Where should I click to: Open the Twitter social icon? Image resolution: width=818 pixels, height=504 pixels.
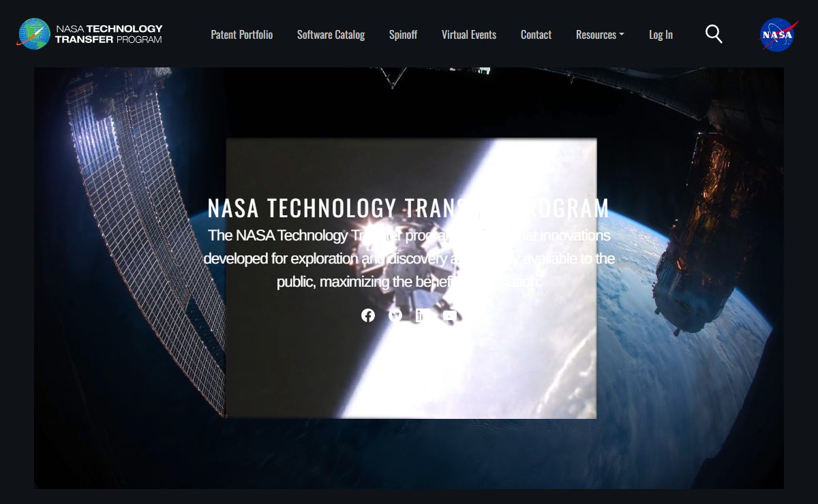395,315
